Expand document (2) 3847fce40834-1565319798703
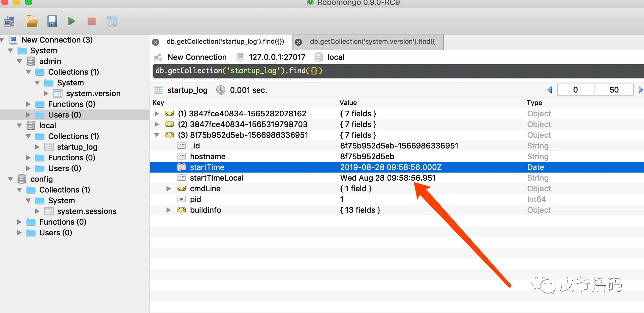 (x=157, y=124)
